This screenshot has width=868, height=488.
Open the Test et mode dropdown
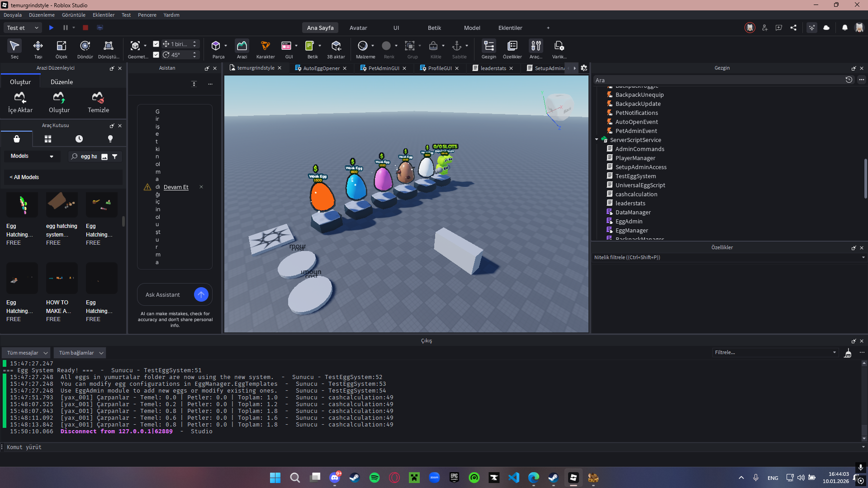[x=23, y=28]
